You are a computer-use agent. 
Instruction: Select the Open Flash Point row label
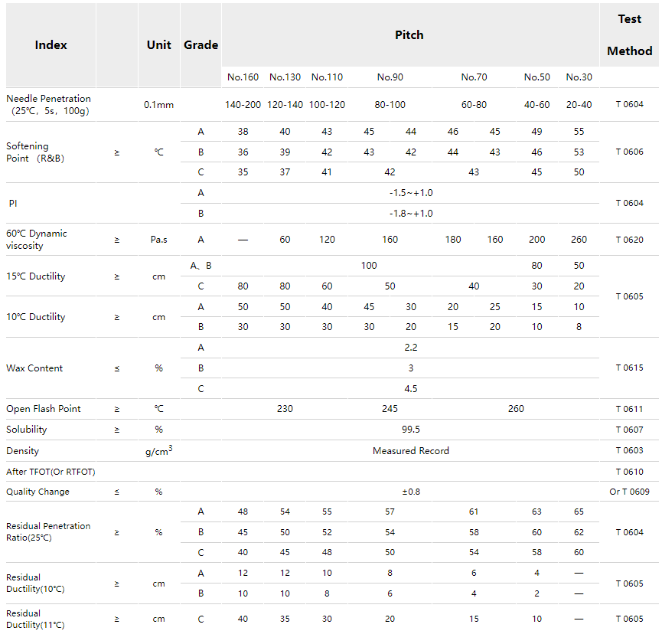click(44, 409)
